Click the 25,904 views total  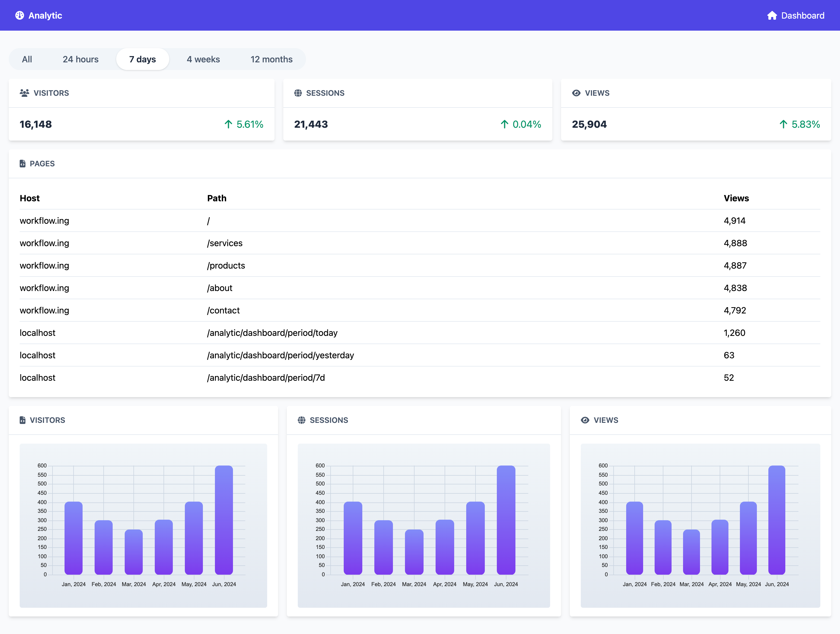tap(589, 124)
